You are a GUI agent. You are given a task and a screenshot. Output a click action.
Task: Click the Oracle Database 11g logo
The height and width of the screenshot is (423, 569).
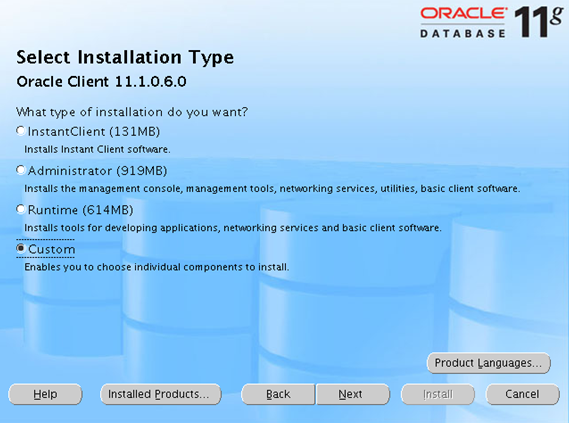point(492,22)
